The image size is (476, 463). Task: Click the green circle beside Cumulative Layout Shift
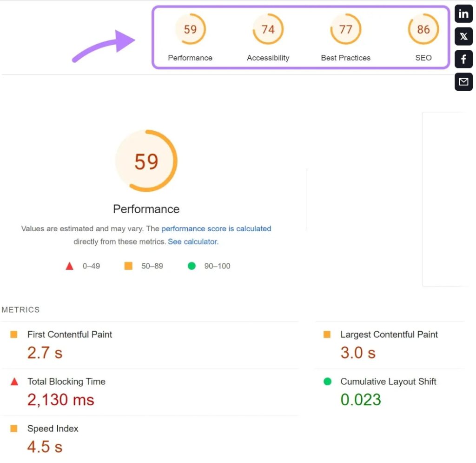(x=327, y=382)
